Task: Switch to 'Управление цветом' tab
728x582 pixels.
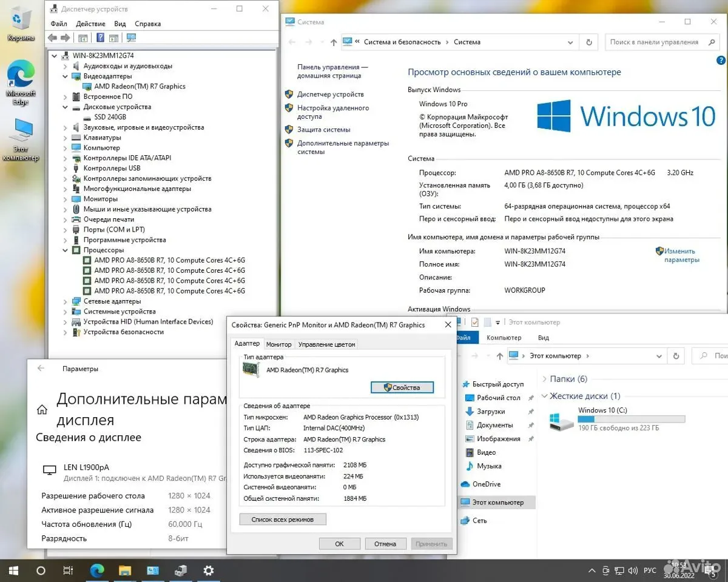Action: tap(326, 344)
